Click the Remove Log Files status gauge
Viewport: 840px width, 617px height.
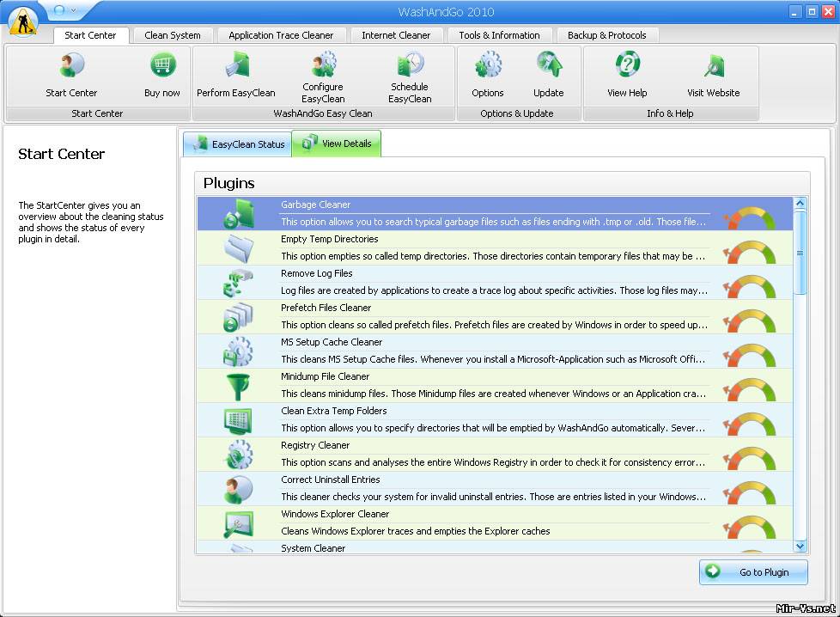point(750,286)
